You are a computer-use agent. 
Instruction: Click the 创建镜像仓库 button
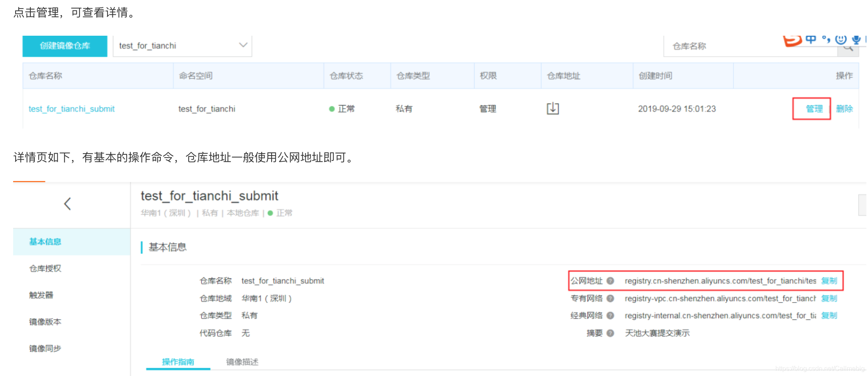[65, 46]
